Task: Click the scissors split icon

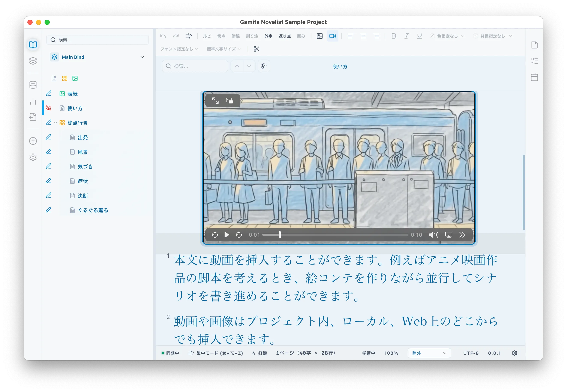Action: (x=256, y=49)
